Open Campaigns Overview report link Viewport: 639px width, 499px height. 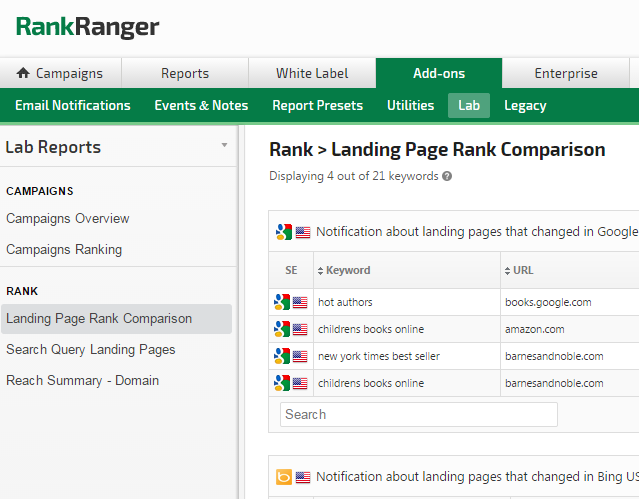click(x=68, y=218)
